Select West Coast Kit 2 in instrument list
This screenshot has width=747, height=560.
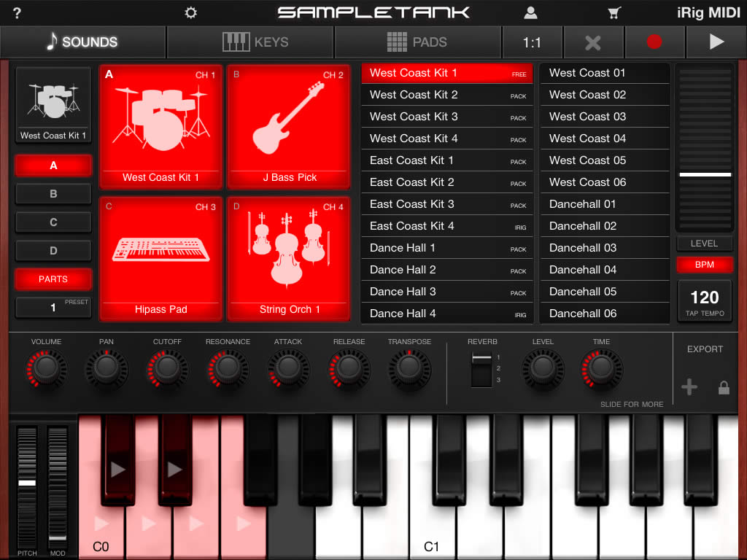click(447, 95)
